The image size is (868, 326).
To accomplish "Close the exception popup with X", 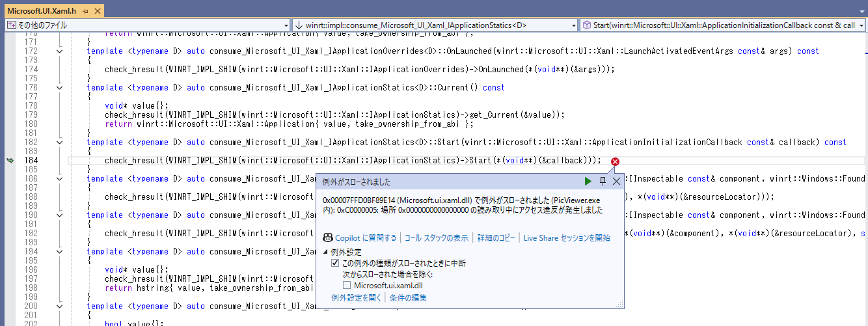I will click(x=616, y=182).
